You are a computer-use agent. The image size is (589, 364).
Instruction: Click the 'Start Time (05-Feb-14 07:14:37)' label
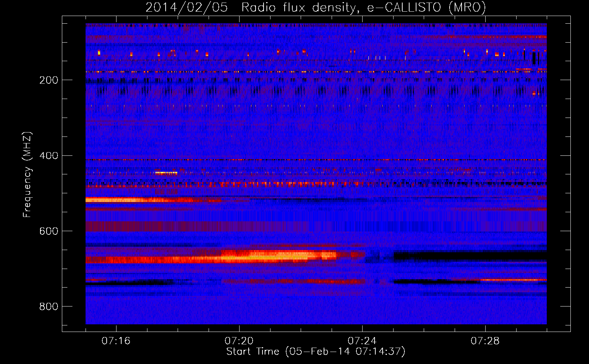tap(316, 352)
